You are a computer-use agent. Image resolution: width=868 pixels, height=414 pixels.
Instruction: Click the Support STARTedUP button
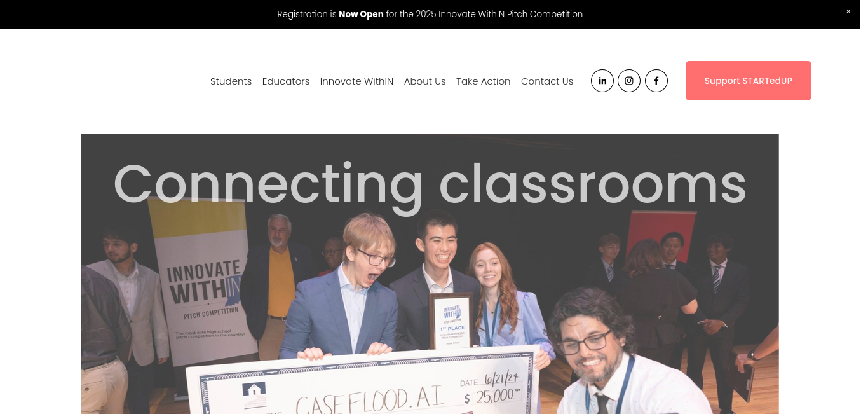[x=748, y=81]
